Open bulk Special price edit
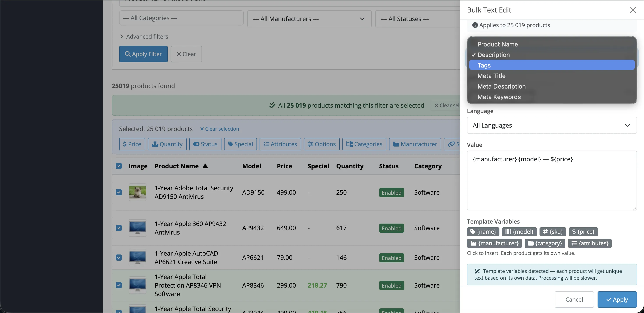This screenshot has width=644, height=313. tap(240, 144)
